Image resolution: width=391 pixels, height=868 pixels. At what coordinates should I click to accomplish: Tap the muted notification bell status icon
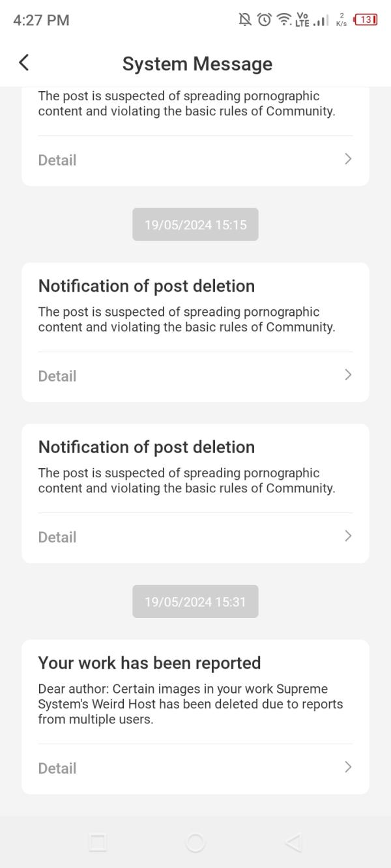coord(245,20)
